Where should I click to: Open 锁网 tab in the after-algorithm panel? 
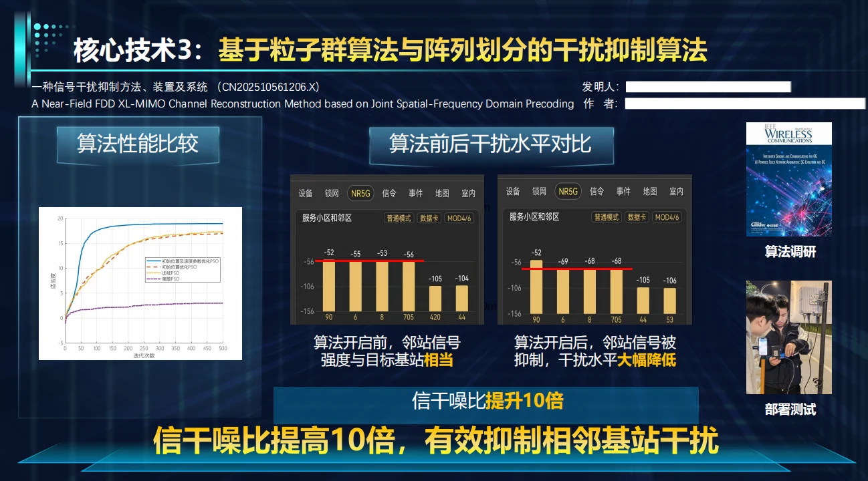pos(540,191)
